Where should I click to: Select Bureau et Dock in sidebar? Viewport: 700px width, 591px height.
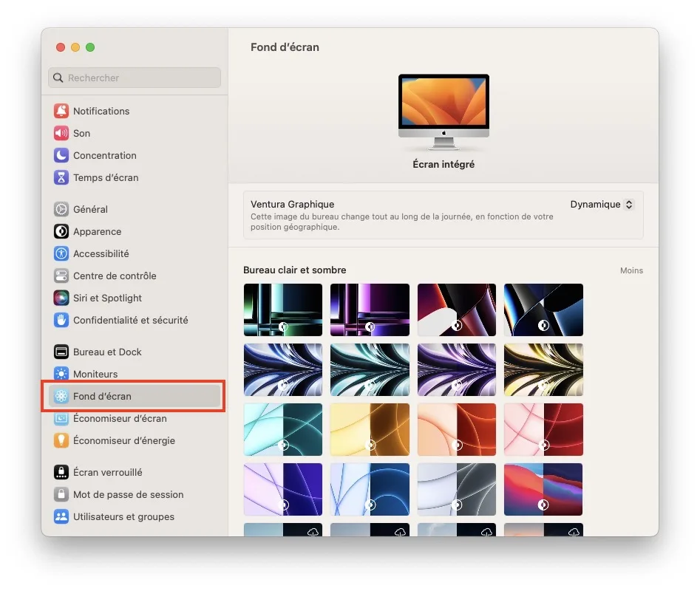pyautogui.click(x=107, y=352)
